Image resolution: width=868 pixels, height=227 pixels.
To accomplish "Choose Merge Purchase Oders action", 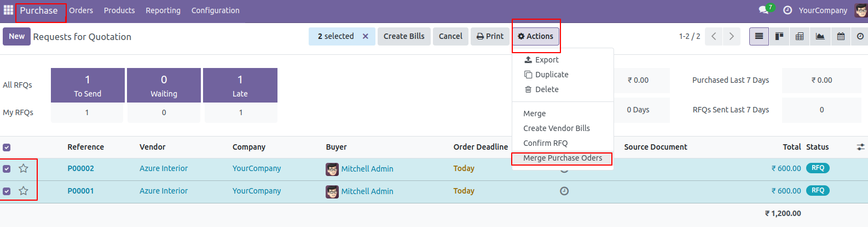I will click(563, 158).
